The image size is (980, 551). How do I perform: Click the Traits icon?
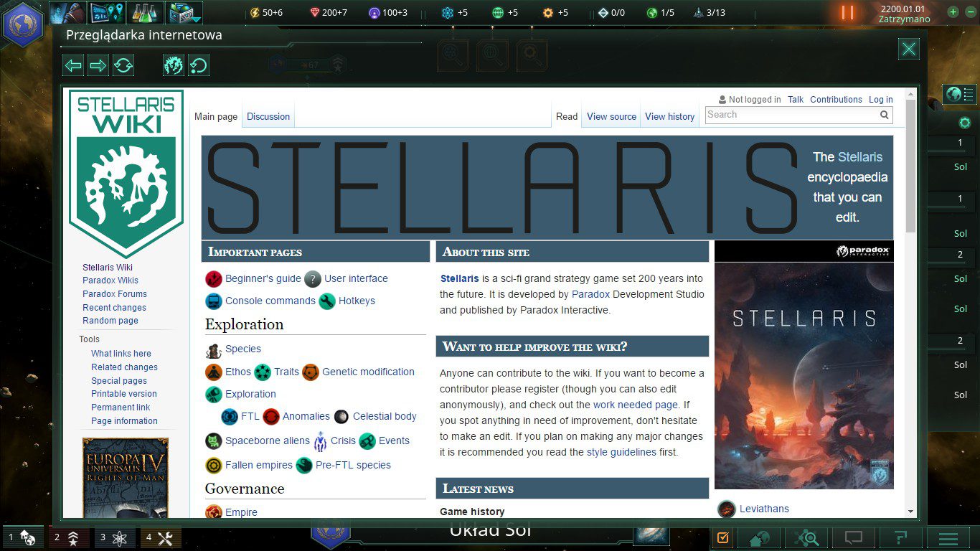pos(263,372)
